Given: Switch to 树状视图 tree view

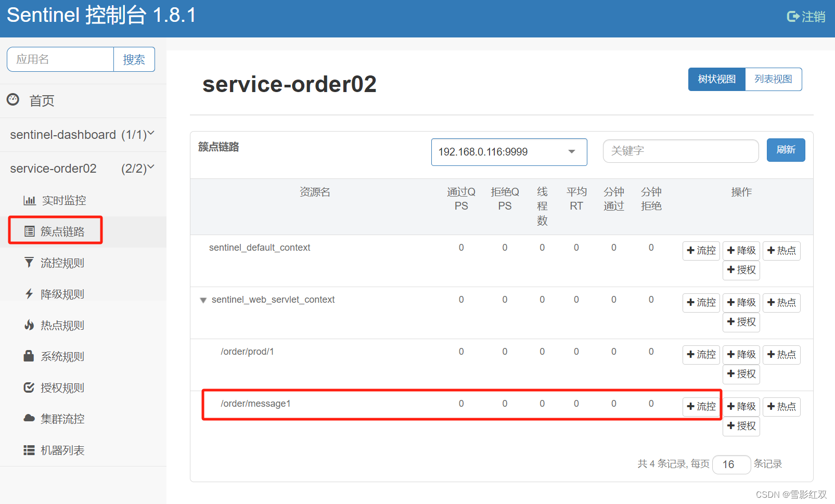Looking at the screenshot, I should tap(716, 79).
